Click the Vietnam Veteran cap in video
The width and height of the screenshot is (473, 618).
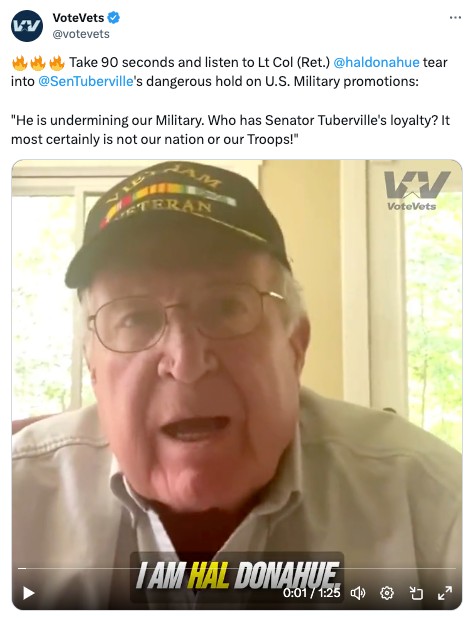pyautogui.click(x=177, y=221)
